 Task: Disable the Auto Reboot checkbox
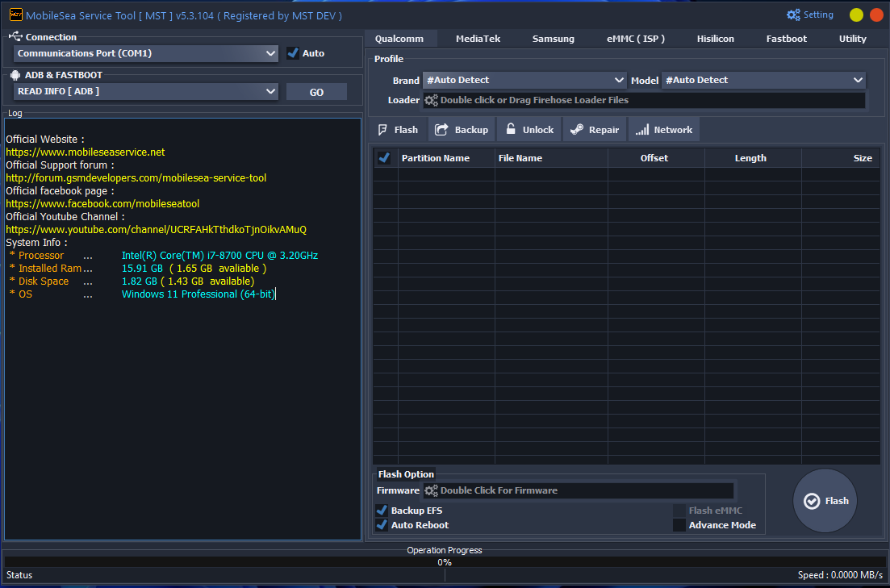[x=382, y=525]
